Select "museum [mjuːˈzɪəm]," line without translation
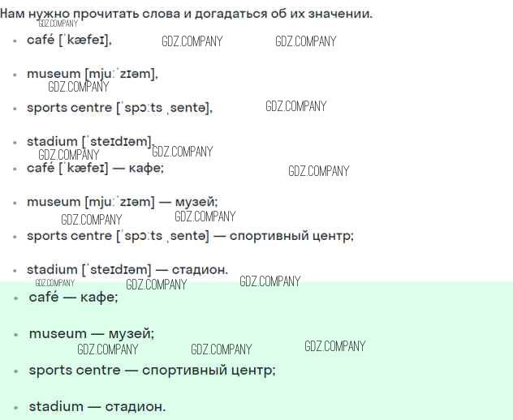Image resolution: width=513 pixels, height=420 pixels. 92,74
